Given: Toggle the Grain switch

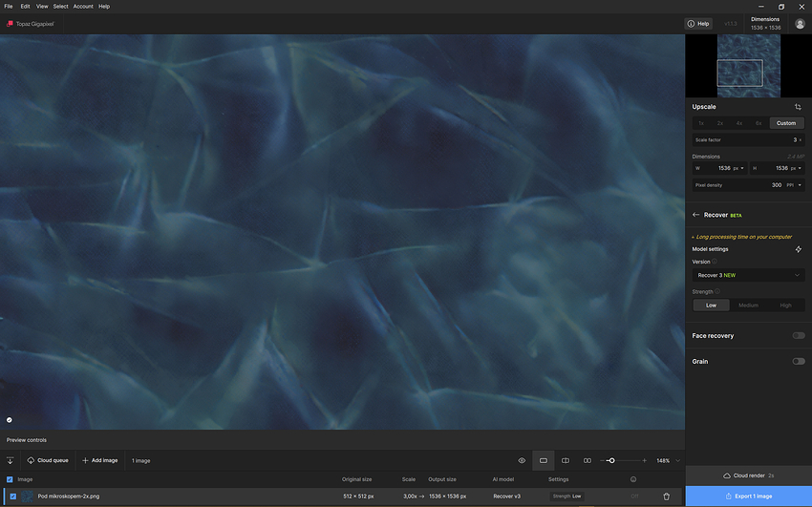Looking at the screenshot, I should pyautogui.click(x=798, y=361).
